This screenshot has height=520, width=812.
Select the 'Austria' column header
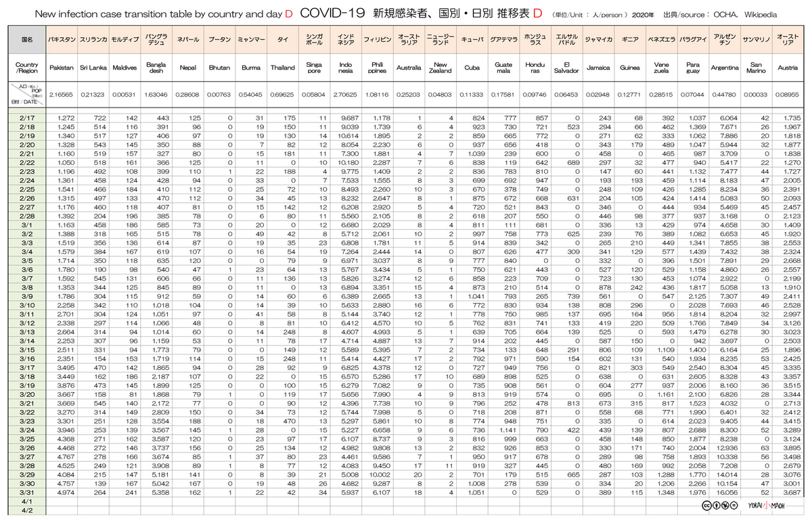(788, 68)
